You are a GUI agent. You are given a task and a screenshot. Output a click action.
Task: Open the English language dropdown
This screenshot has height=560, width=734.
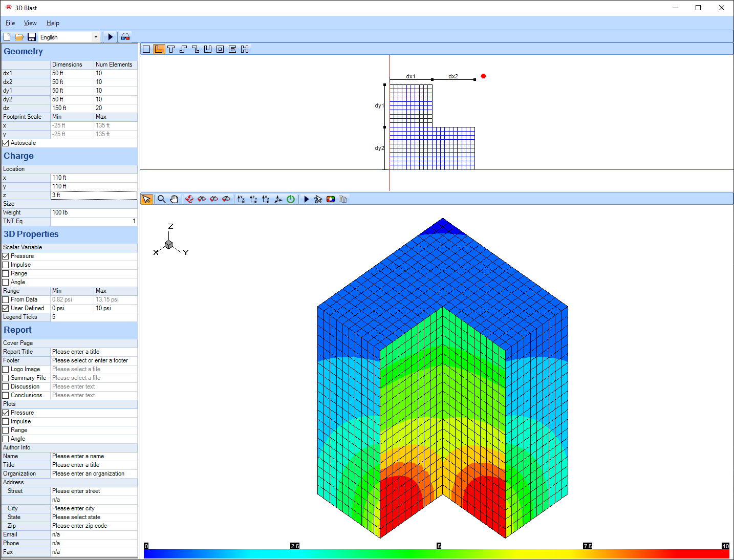click(96, 37)
